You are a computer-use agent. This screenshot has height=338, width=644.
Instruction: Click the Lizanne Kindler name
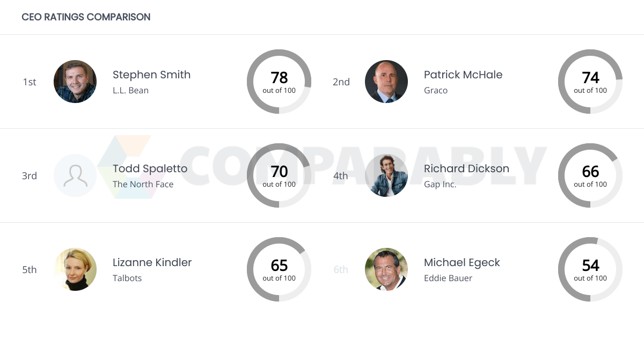point(152,262)
